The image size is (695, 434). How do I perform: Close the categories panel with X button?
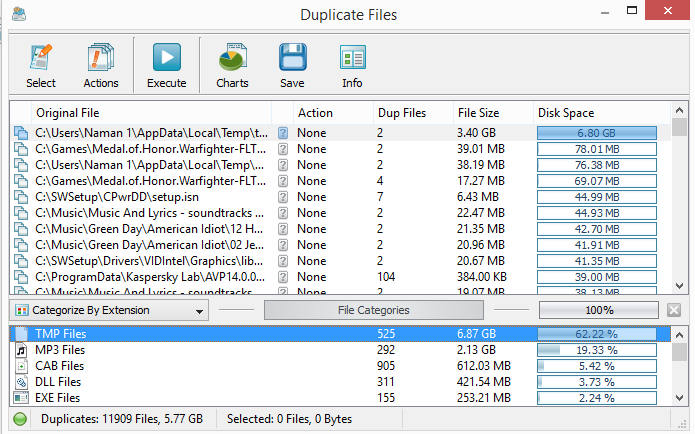pyautogui.click(x=674, y=310)
